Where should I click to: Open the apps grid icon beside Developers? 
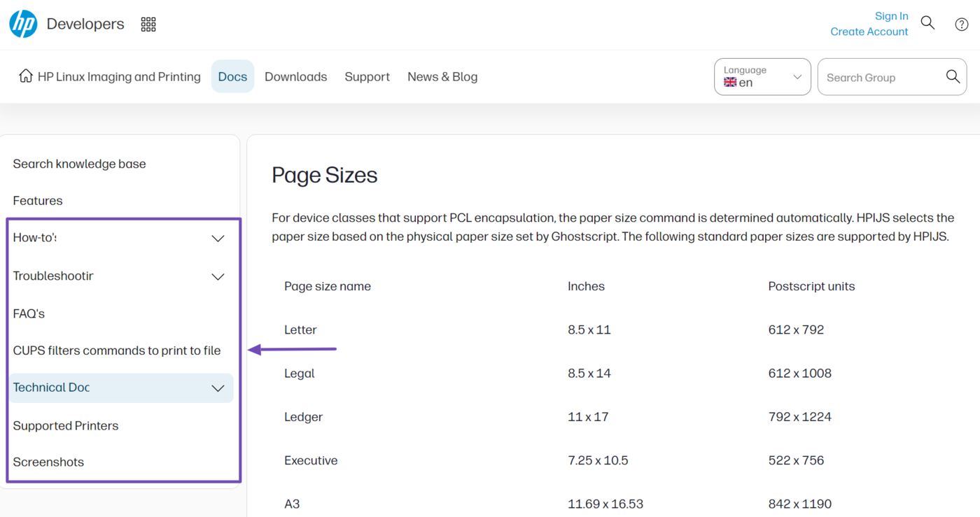[148, 24]
